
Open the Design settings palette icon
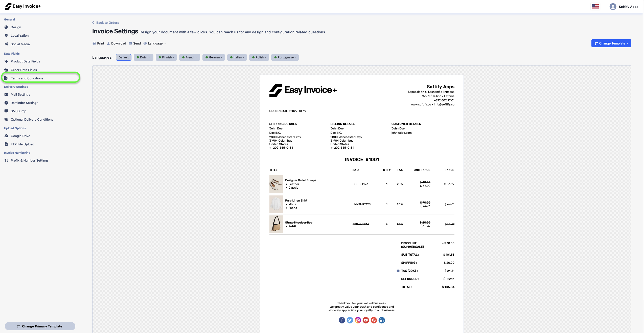click(x=6, y=27)
